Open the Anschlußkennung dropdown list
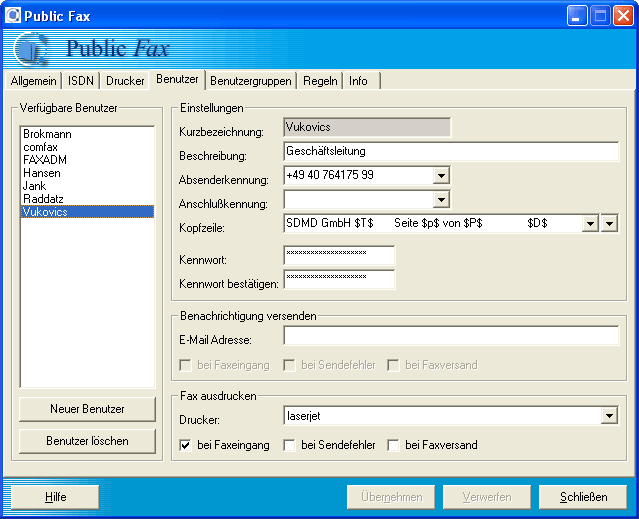 [x=442, y=200]
